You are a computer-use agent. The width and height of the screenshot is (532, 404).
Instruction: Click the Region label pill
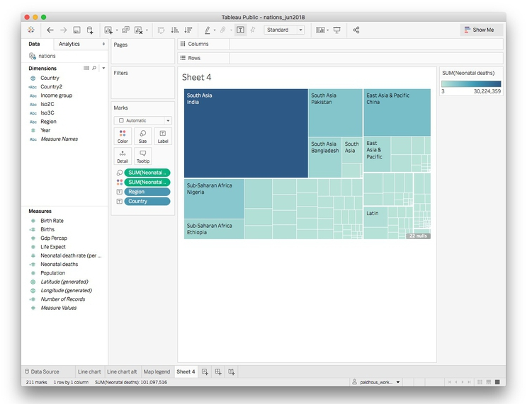tap(147, 192)
